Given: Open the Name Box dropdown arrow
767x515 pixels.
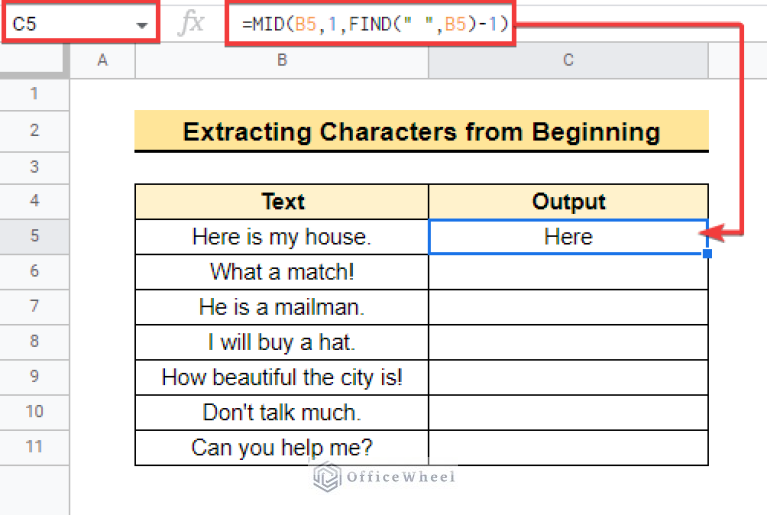Looking at the screenshot, I should coord(138,24).
